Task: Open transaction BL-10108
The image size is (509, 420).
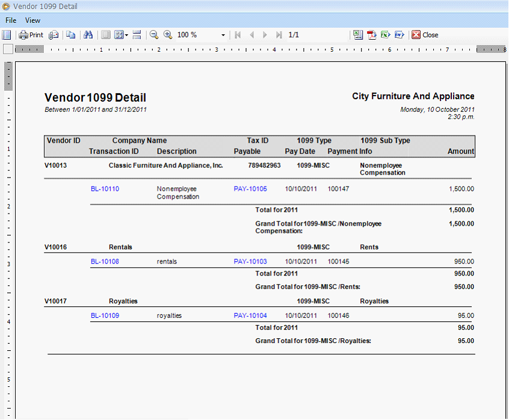Action: click(105, 262)
